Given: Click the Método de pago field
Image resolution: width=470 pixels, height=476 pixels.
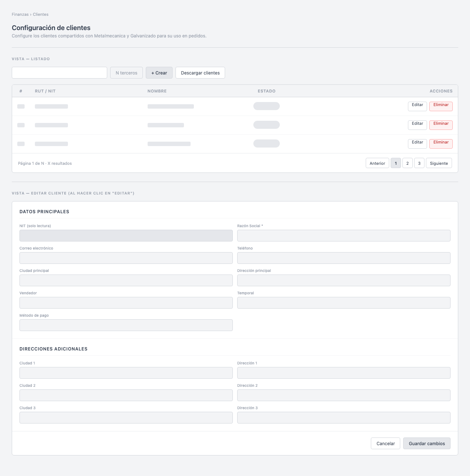Looking at the screenshot, I should point(126,325).
